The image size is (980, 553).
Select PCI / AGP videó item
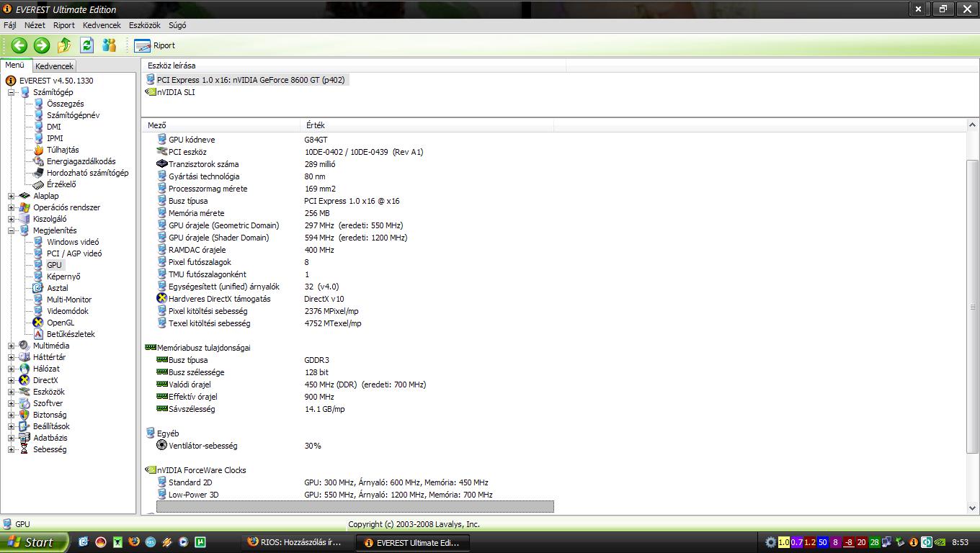pos(74,253)
